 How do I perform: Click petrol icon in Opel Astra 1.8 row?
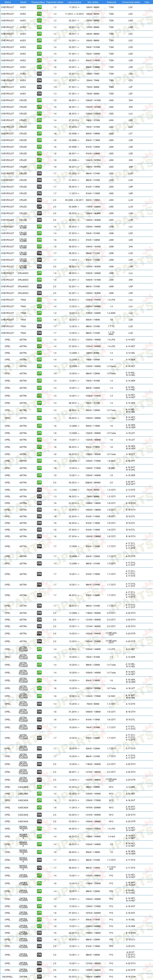tap(39, 475)
